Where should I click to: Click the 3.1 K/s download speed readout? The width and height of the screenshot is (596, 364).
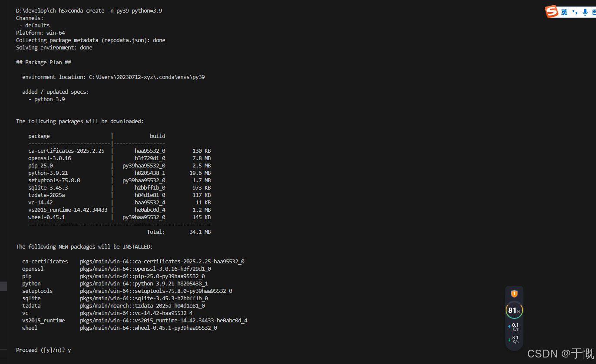click(x=516, y=339)
